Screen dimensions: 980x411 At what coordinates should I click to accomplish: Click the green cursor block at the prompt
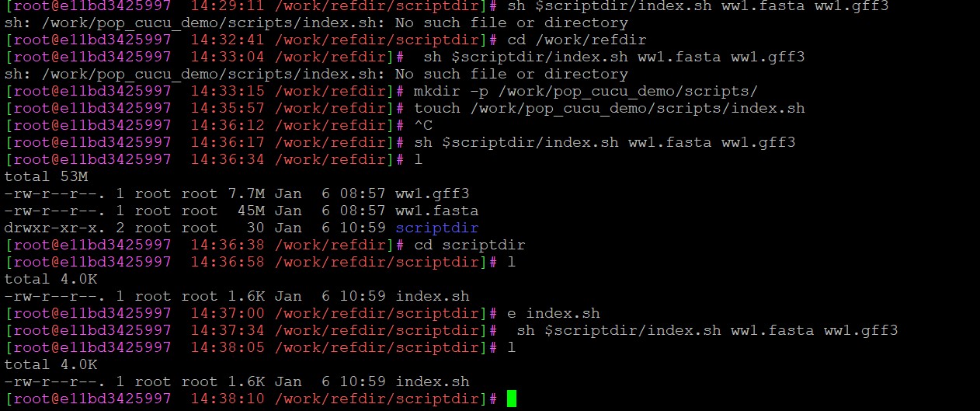(511, 399)
